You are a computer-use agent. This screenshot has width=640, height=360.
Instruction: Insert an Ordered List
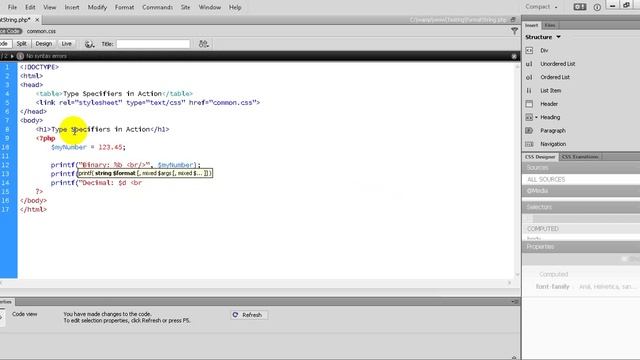click(555, 77)
